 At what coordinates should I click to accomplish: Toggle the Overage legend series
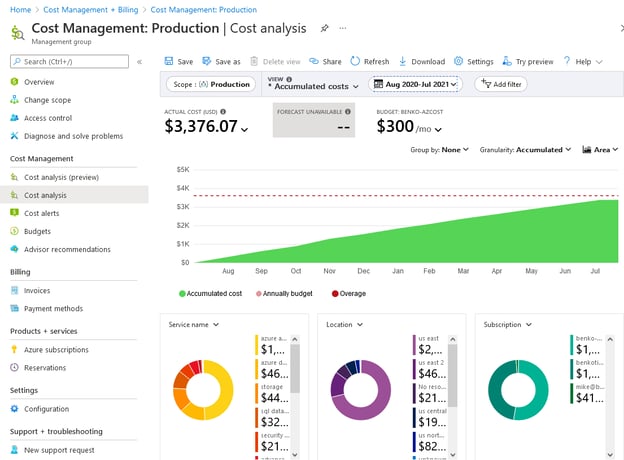point(349,293)
